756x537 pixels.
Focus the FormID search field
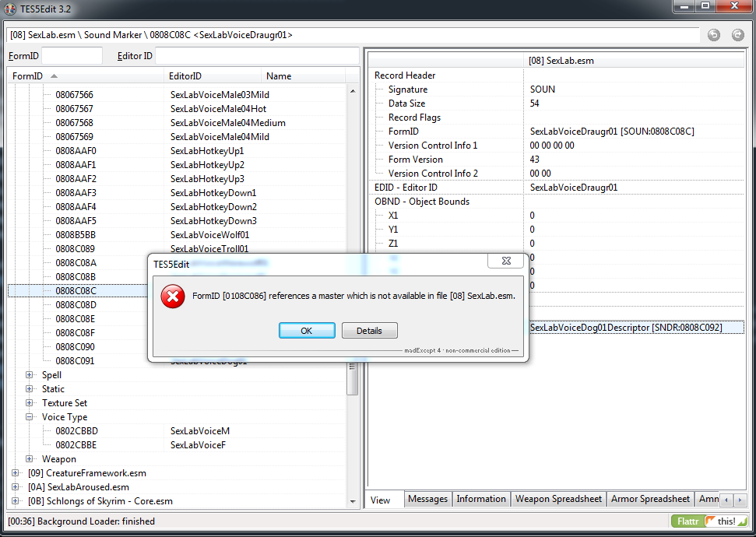(72, 56)
